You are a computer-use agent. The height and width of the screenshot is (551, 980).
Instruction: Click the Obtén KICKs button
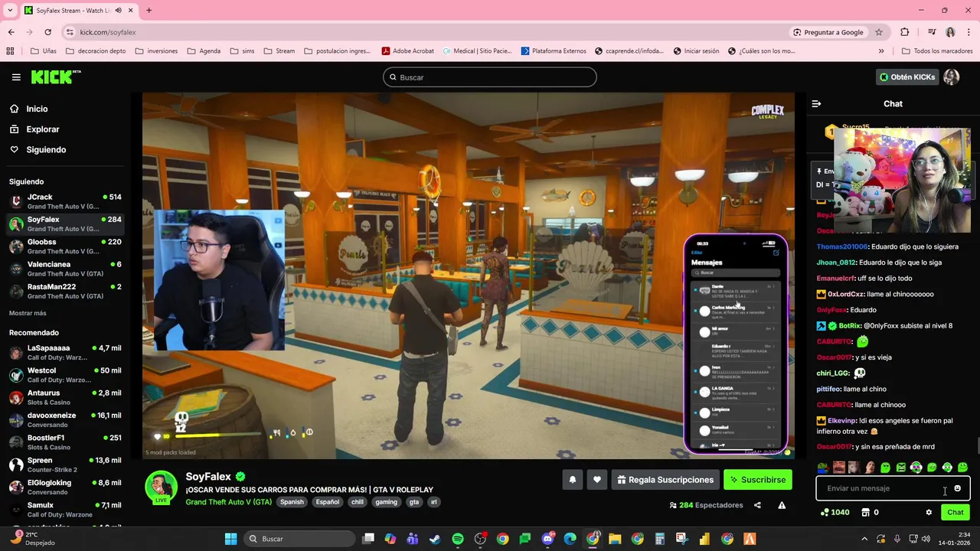point(907,77)
